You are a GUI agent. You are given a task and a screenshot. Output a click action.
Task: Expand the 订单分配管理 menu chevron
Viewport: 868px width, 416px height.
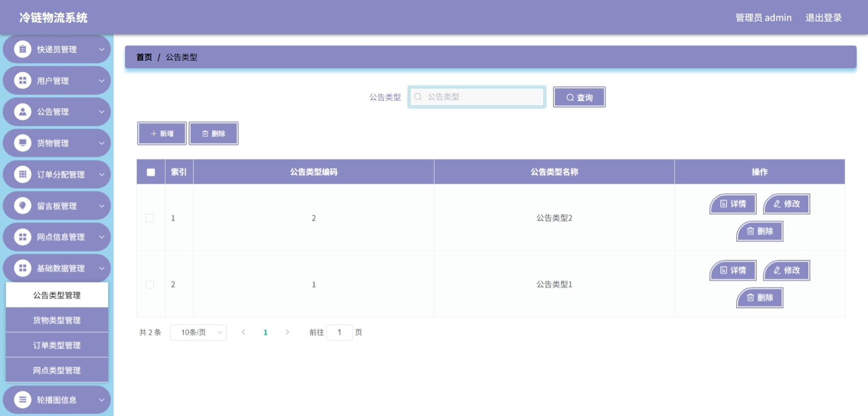101,174
